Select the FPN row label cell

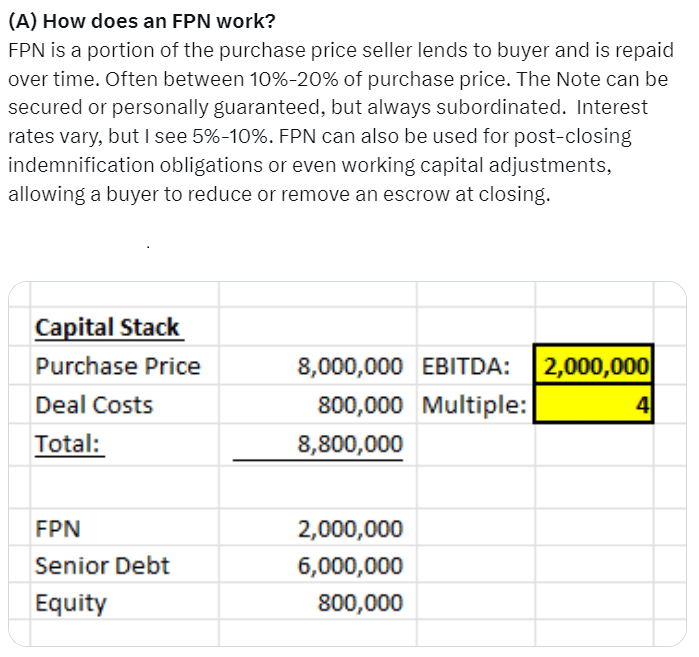[124, 527]
